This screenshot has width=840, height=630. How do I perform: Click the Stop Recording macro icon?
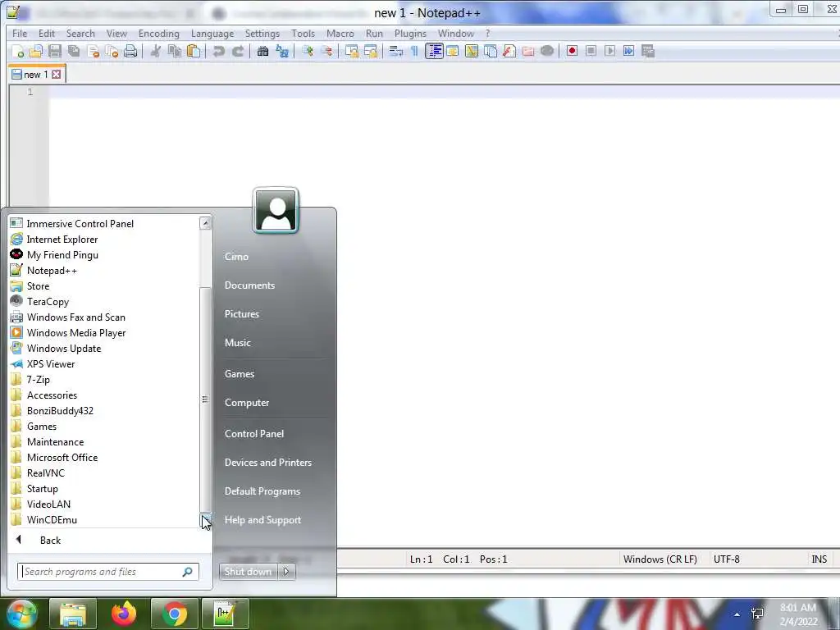click(x=591, y=52)
